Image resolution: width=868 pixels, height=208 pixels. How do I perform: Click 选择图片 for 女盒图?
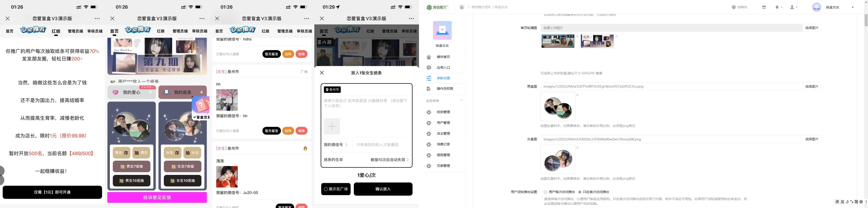pos(812,139)
